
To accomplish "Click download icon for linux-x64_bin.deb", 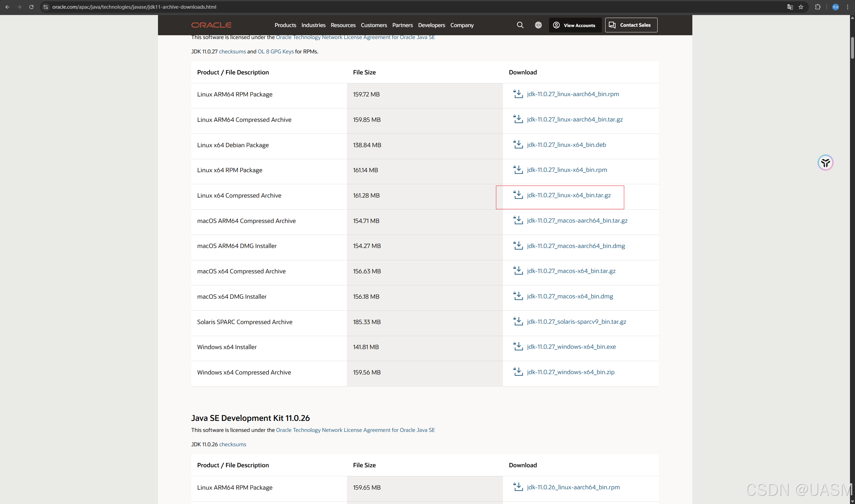I will tap(518, 145).
